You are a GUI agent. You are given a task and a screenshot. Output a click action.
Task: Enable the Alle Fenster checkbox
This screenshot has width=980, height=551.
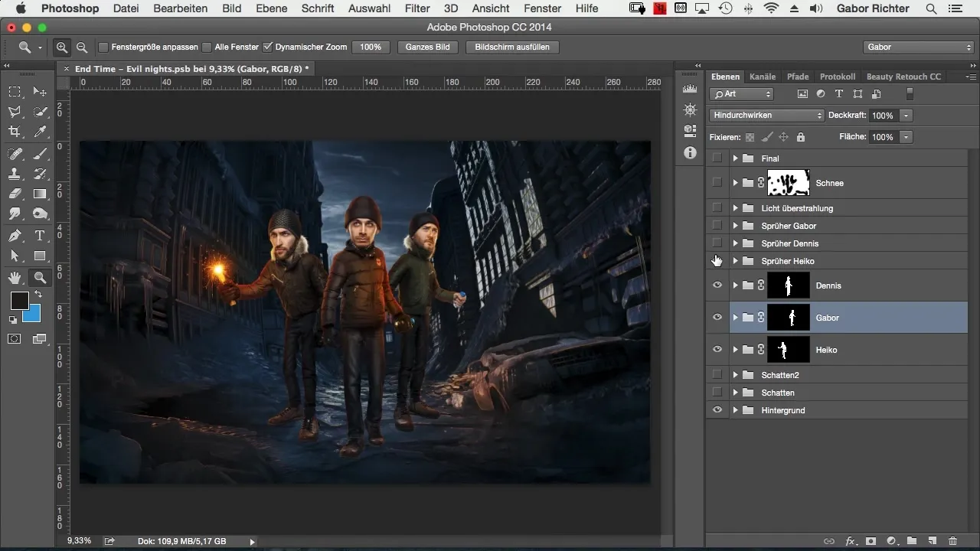click(207, 47)
